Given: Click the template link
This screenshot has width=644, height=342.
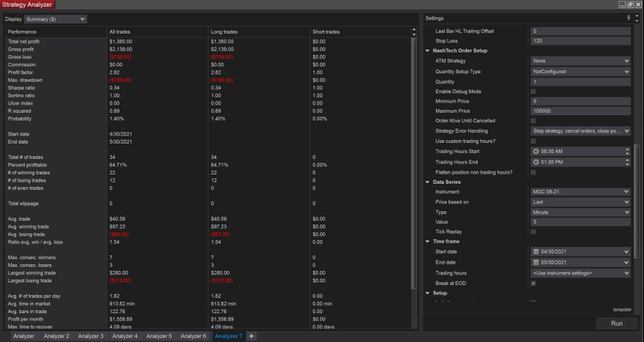Looking at the screenshot, I should [x=622, y=309].
